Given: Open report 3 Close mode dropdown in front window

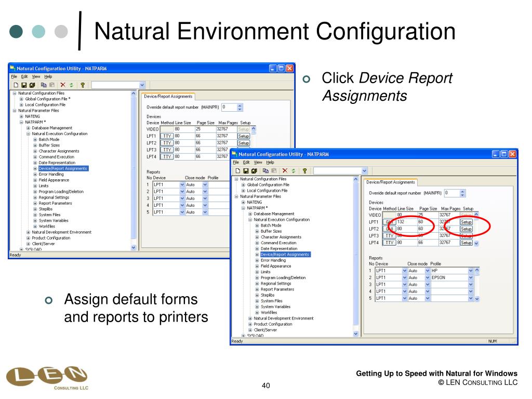Looking at the screenshot, I should [x=428, y=284].
